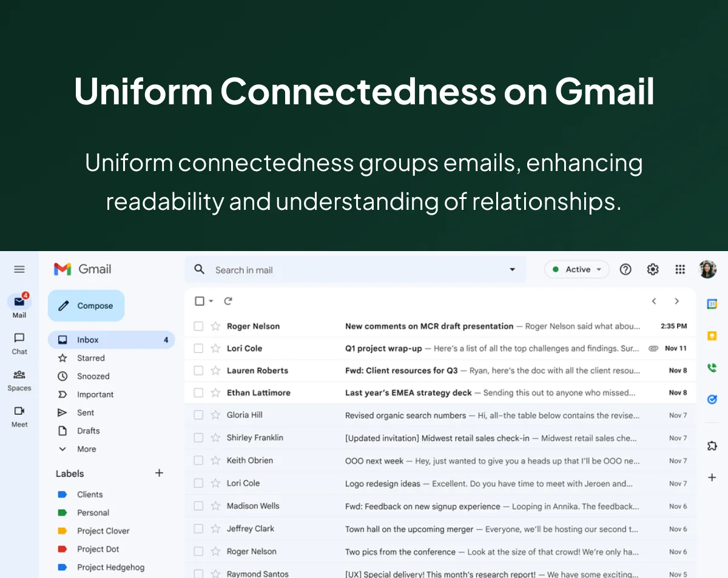Open the Project Hedgehog label

(110, 568)
